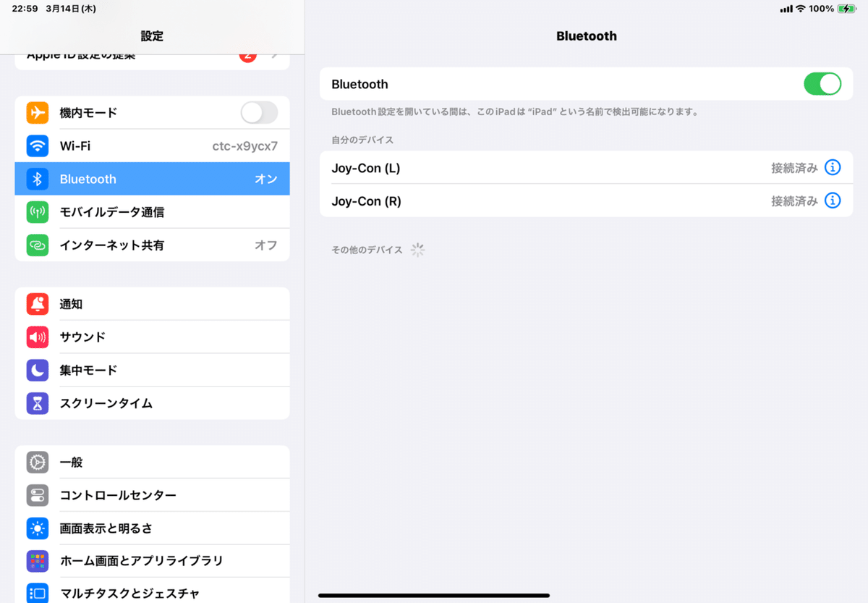This screenshot has height=603, width=868.
Task: Open ホーム画面とアプリライブラリ settings
Action: coord(152,561)
